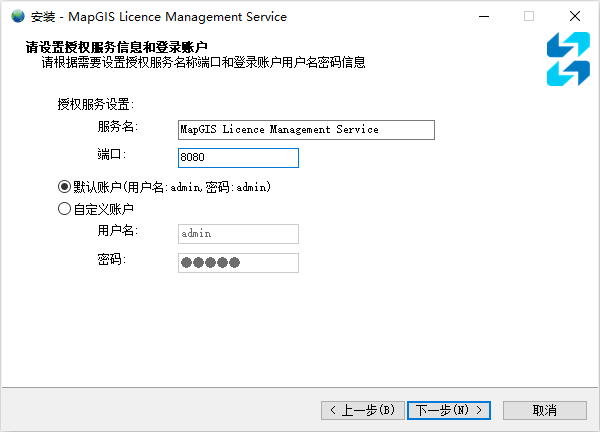The height and width of the screenshot is (432, 600).
Task: Focus the 服务名 text field
Action: coord(305,129)
